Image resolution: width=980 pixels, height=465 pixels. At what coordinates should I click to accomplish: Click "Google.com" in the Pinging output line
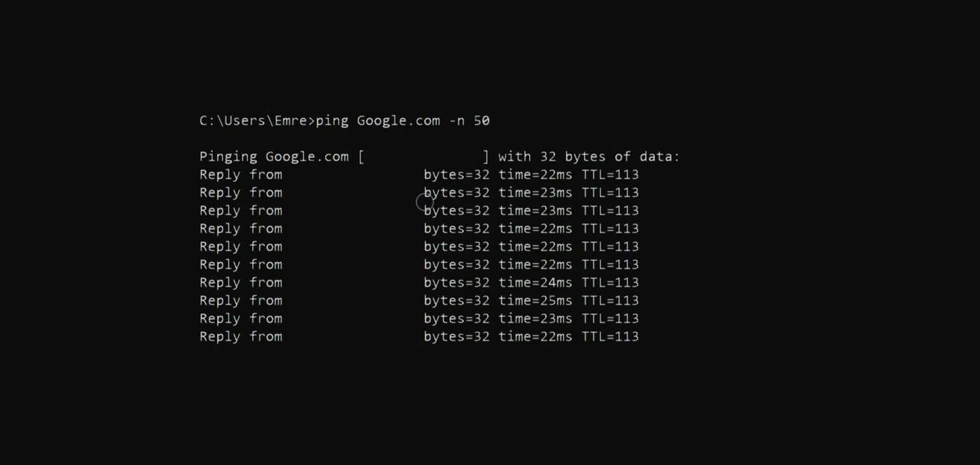[x=307, y=156]
